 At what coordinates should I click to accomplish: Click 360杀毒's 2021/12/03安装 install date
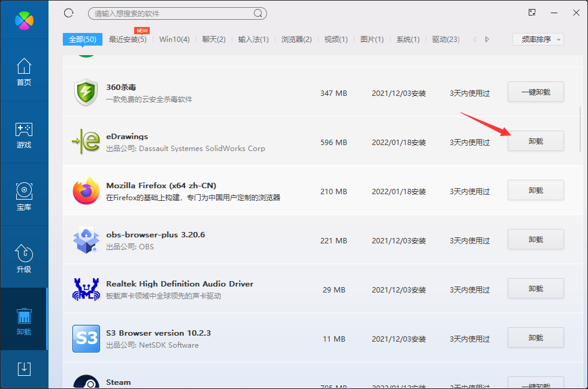[399, 93]
